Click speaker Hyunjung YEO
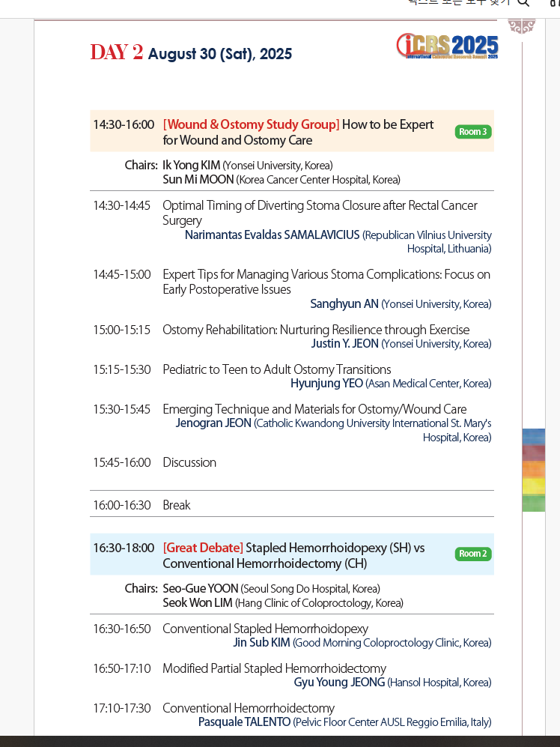The height and width of the screenshot is (747, 560). pos(326,384)
